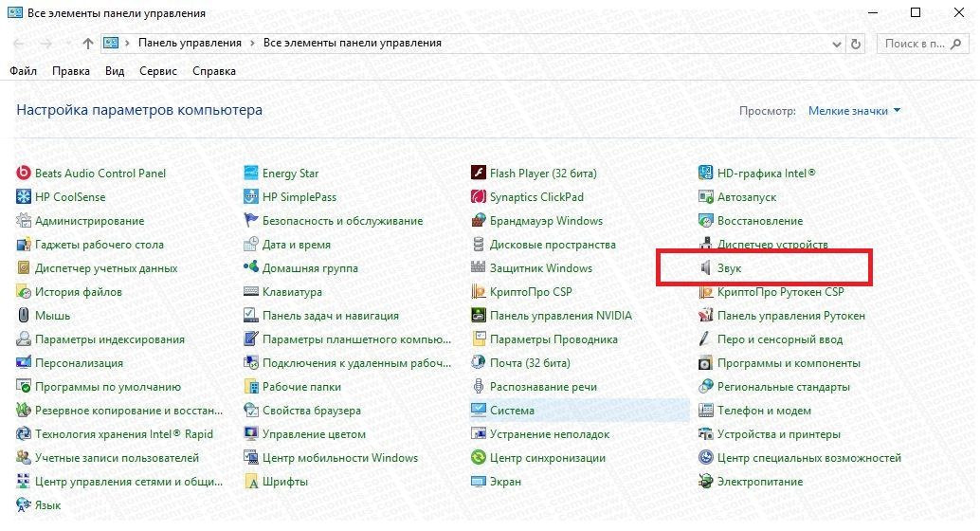Open the Дисковые пространства icon

pos(478,245)
